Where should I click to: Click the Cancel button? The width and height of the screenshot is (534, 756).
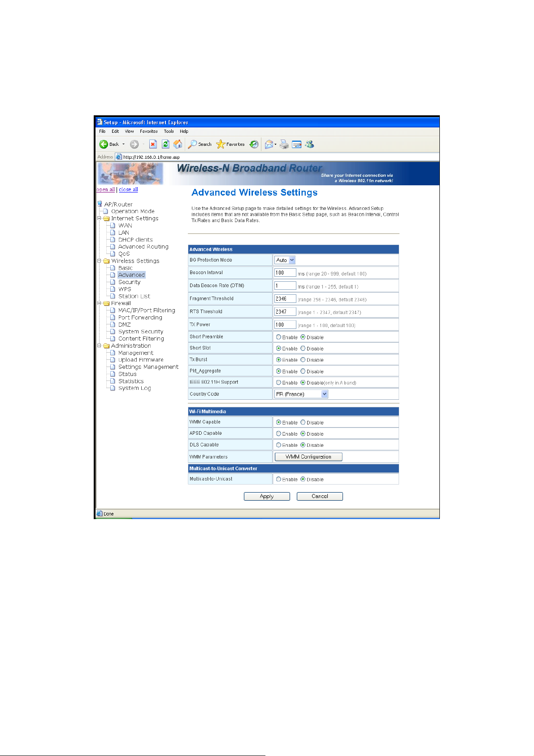pyautogui.click(x=320, y=496)
